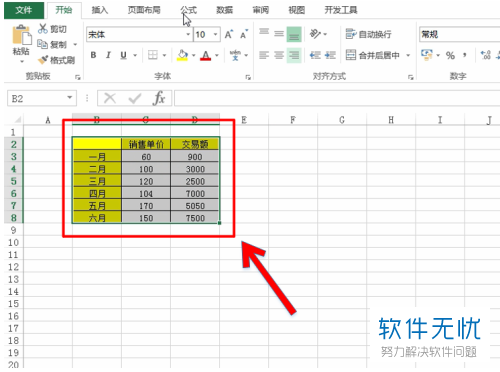This screenshot has height=372, width=500.
Task: Toggle wrap text (自动换行)
Action: coord(369,34)
